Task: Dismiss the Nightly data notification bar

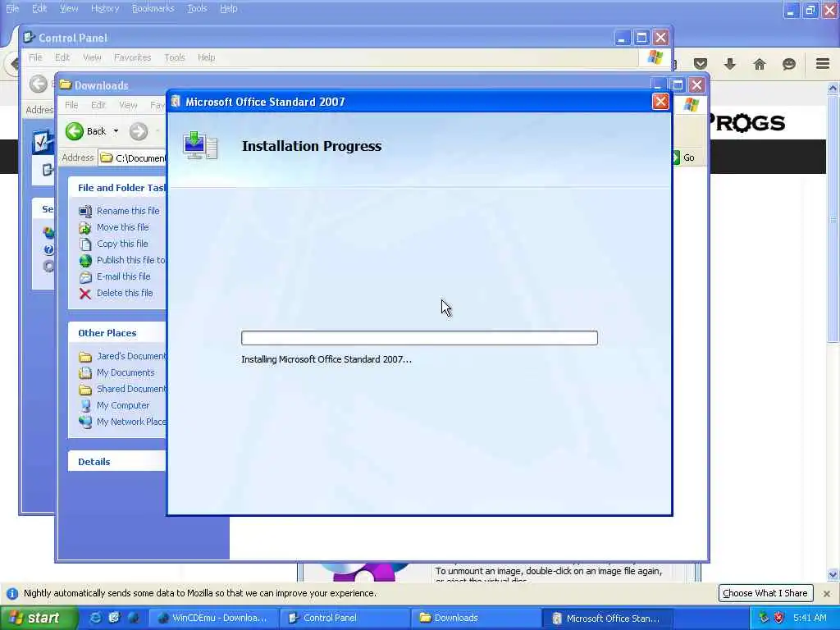Action: [827, 594]
